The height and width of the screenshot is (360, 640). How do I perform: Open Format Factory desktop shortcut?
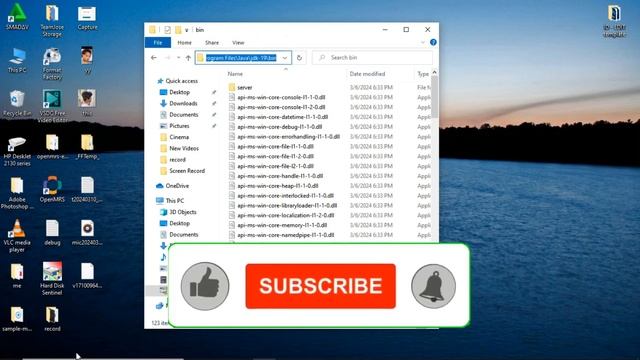pos(52,63)
